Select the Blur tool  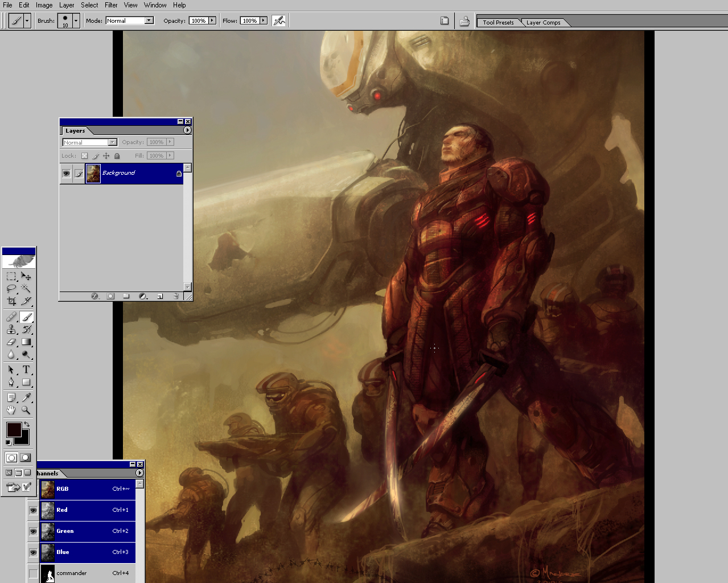pyautogui.click(x=11, y=355)
